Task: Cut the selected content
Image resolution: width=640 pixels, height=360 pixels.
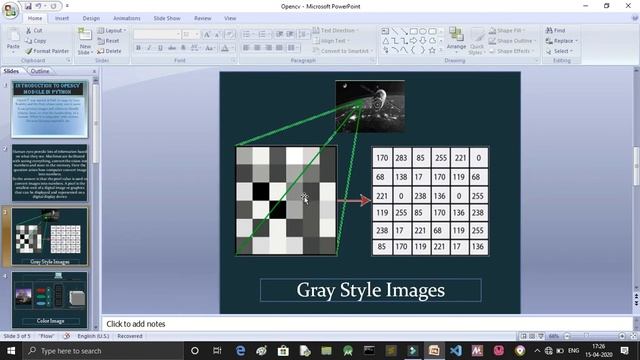Action: [x=34, y=31]
